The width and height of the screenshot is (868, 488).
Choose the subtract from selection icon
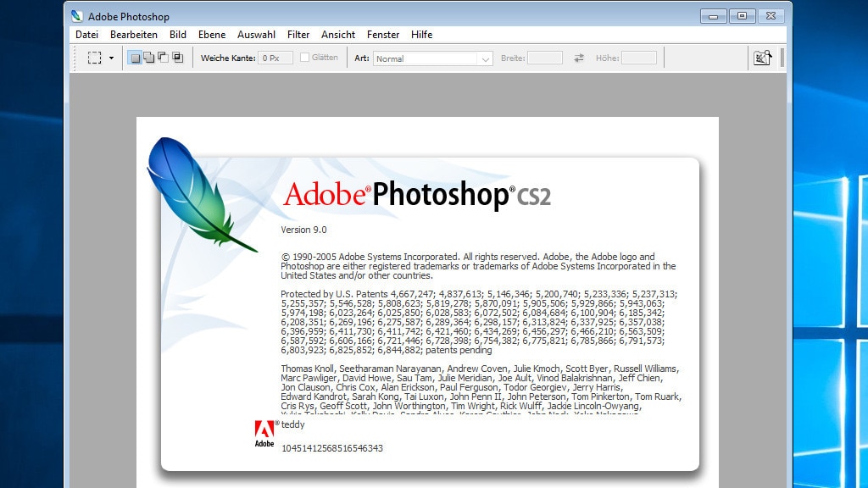164,58
